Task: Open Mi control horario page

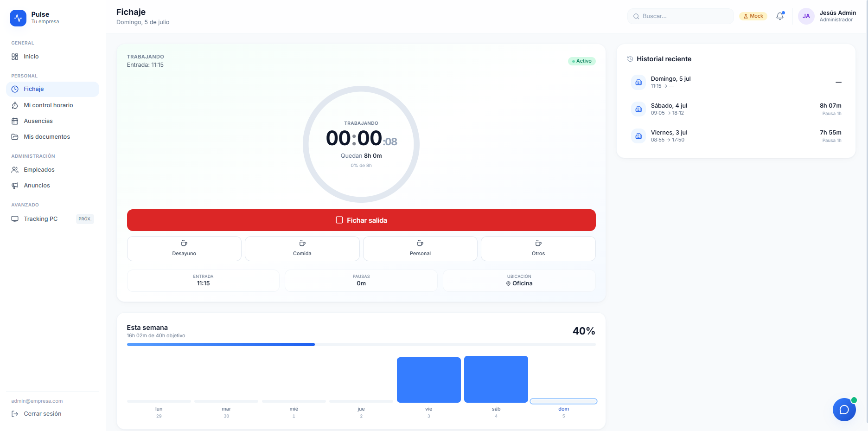Action: (52, 105)
